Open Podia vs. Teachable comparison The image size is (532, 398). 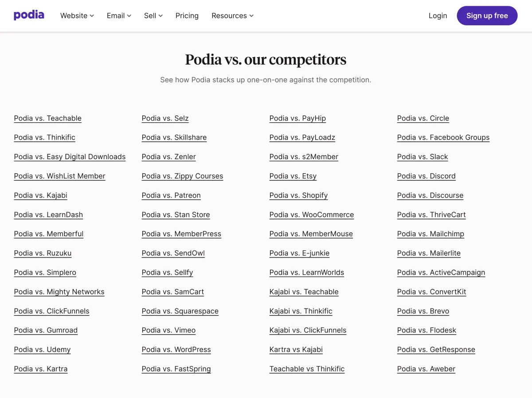48,118
